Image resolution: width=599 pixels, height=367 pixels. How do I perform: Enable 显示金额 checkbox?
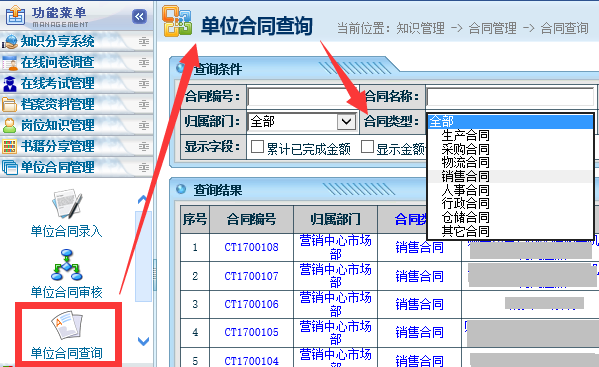click(x=367, y=146)
